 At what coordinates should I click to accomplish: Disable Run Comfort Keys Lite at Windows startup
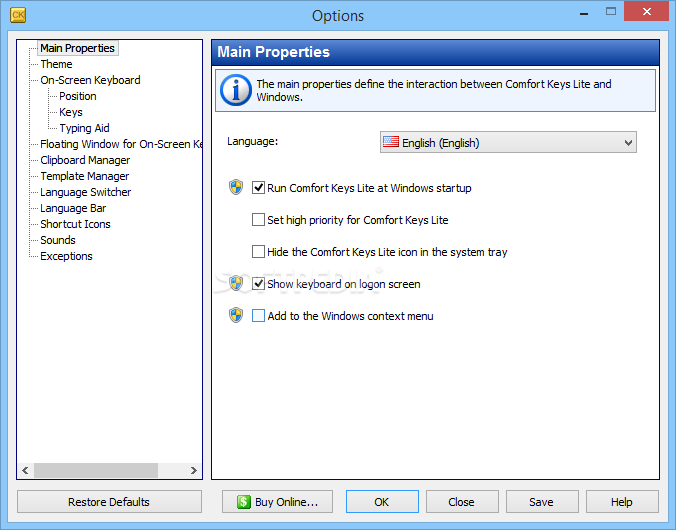tap(258, 188)
